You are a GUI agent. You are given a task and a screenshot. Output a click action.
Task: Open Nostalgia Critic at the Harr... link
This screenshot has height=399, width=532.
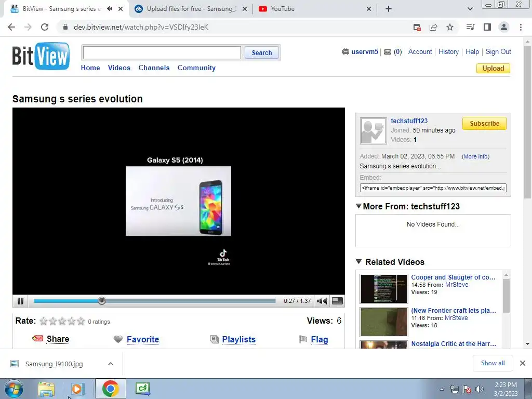(x=454, y=344)
